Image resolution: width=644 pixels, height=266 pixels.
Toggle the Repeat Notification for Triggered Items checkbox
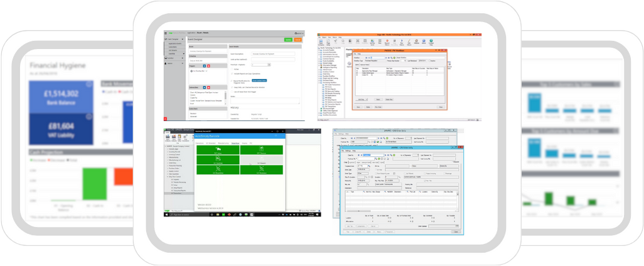(233, 82)
